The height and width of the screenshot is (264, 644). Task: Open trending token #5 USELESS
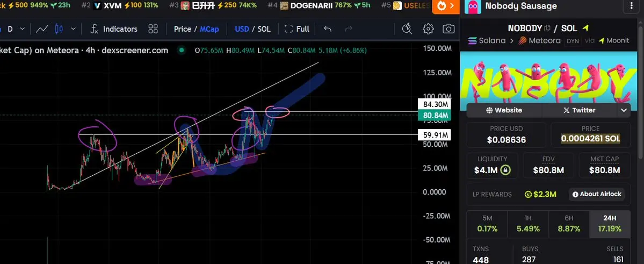406,6
